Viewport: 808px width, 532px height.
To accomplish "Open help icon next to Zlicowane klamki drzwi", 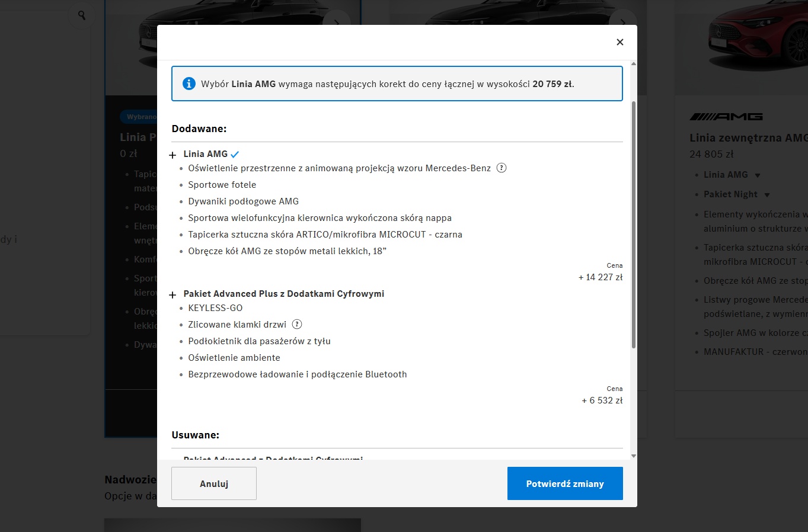I will (297, 324).
